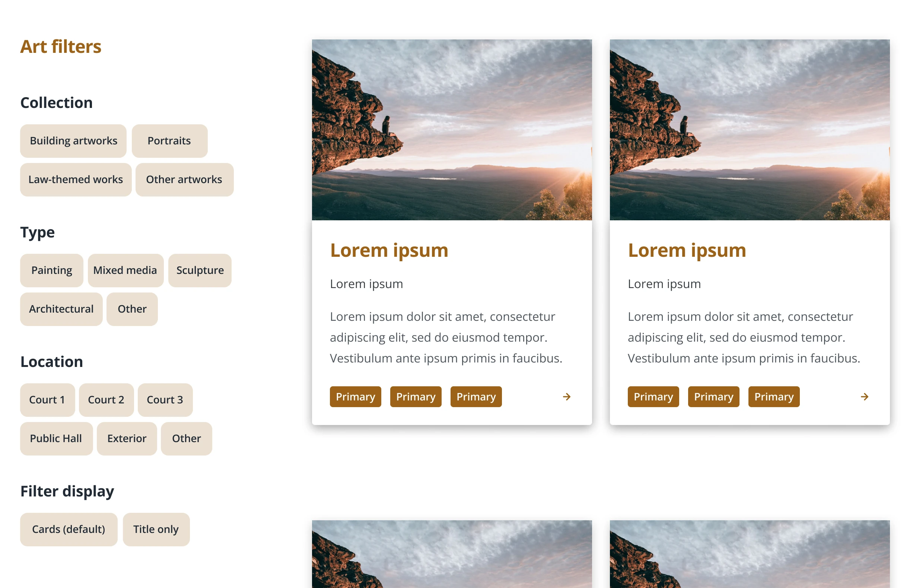
Task: Click the Location section heading
Action: (51, 362)
